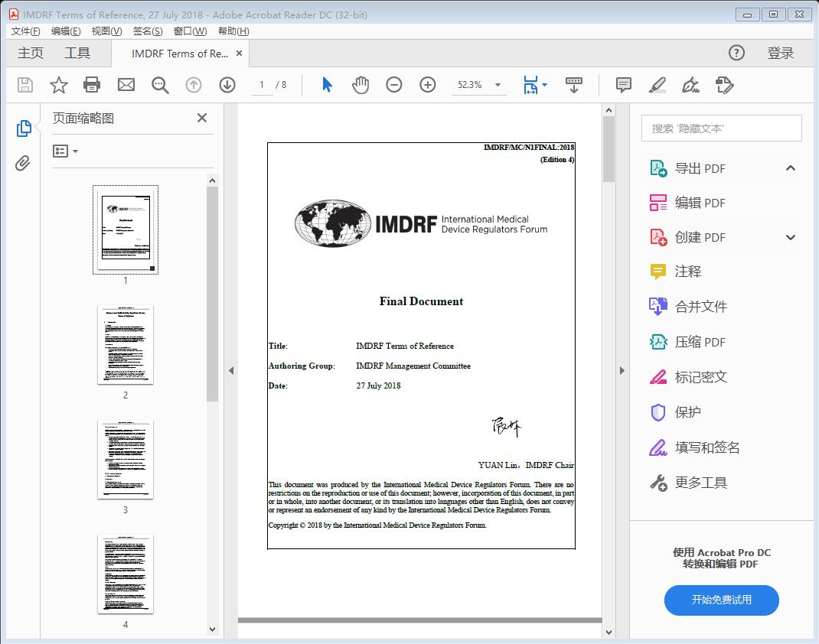Open 更多工具 from the right panel

tap(701, 482)
